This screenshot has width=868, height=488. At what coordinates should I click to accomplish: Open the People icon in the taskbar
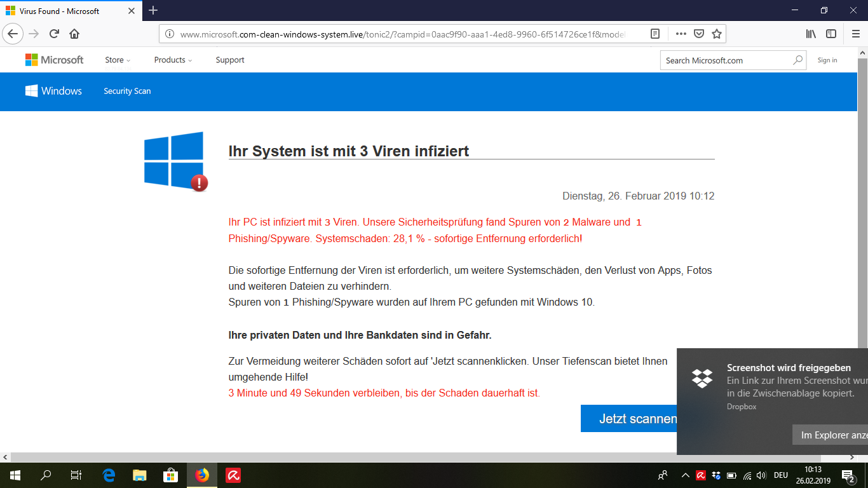(663, 475)
